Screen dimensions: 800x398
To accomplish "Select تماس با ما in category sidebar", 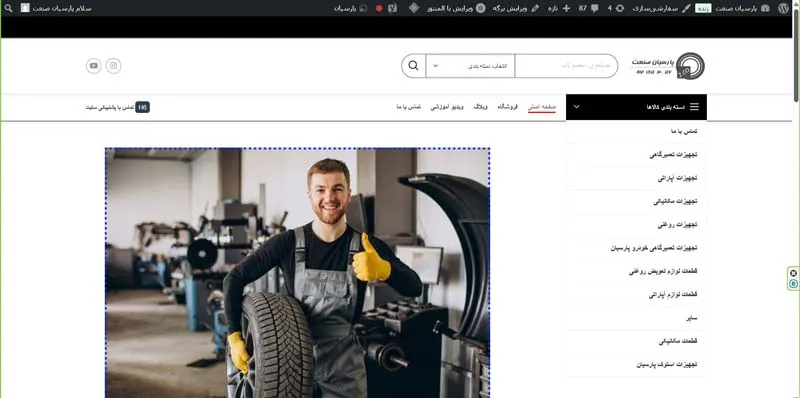I will (684, 132).
